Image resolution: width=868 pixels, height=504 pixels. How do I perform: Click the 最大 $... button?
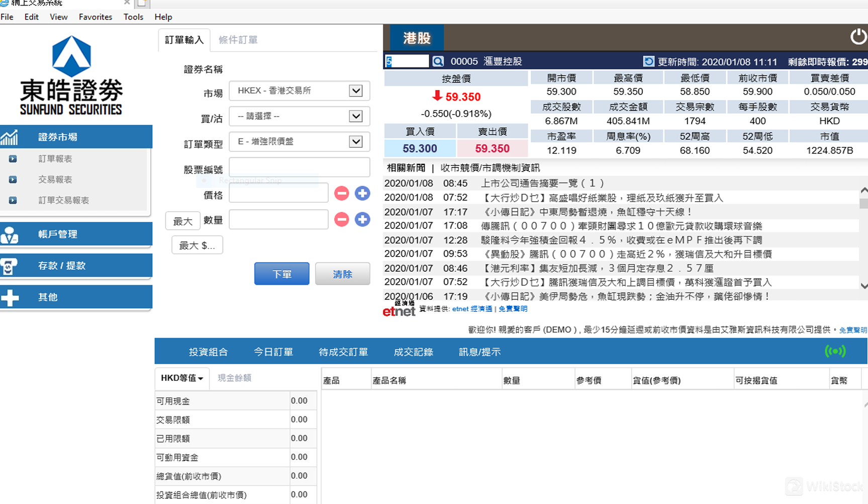[197, 245]
